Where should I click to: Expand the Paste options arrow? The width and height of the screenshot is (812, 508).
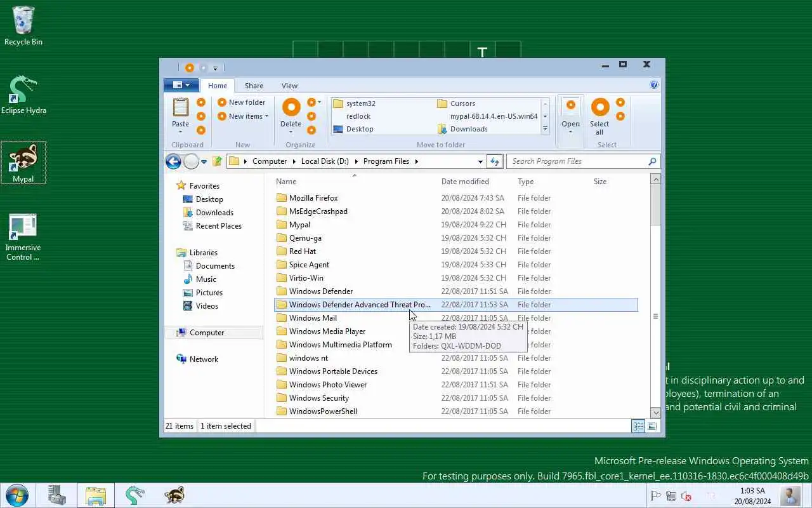181,132
